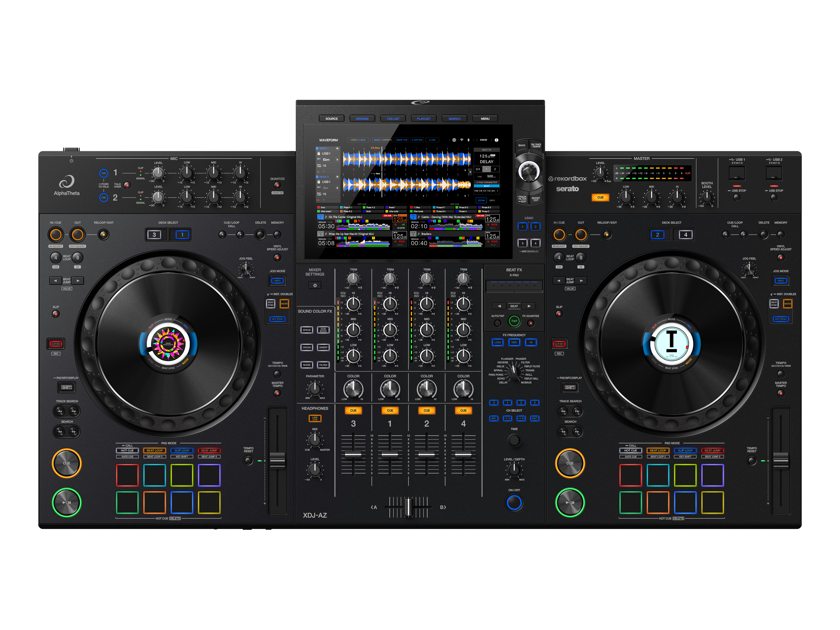This screenshot has width=840, height=630.
Task: Tap ZOOM button on the touchscreen
Action: pyautogui.click(x=481, y=200)
